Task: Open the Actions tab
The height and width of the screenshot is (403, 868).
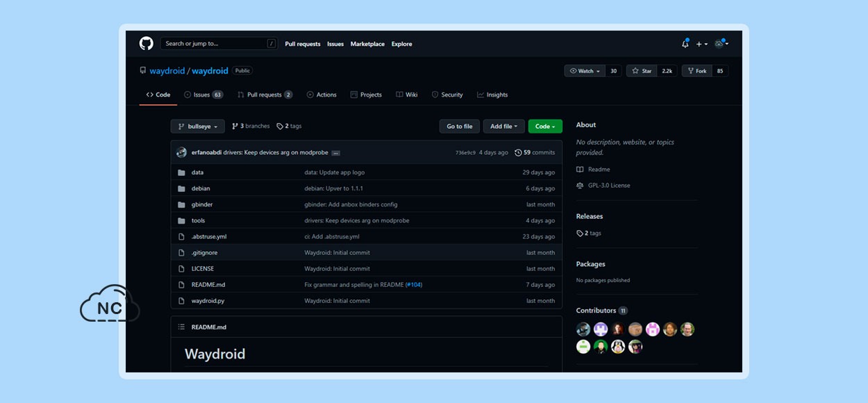Action: point(322,94)
